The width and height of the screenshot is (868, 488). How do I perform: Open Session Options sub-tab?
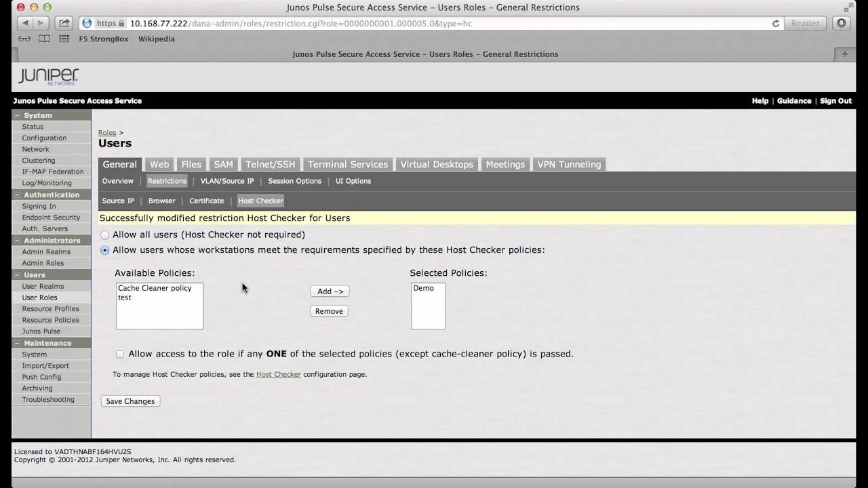tap(294, 181)
